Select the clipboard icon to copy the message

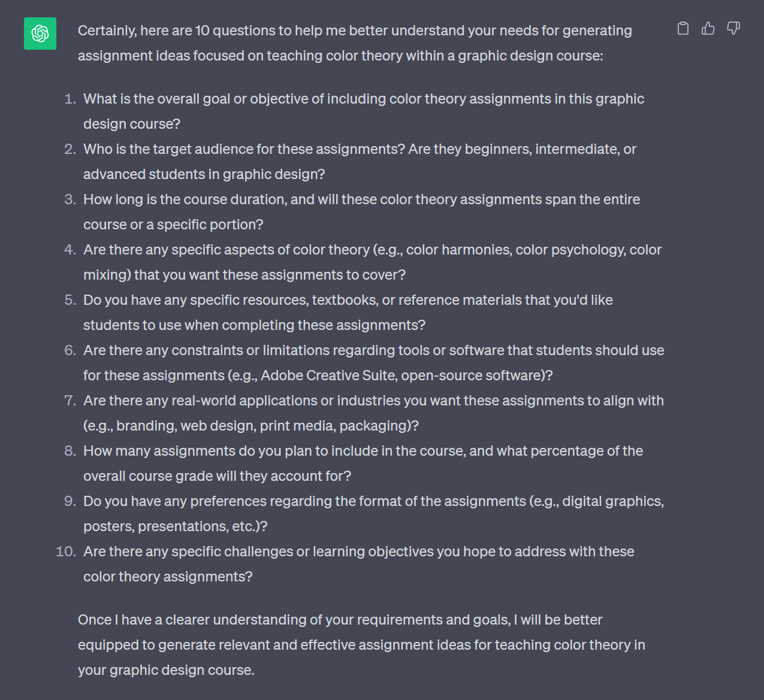coord(683,28)
